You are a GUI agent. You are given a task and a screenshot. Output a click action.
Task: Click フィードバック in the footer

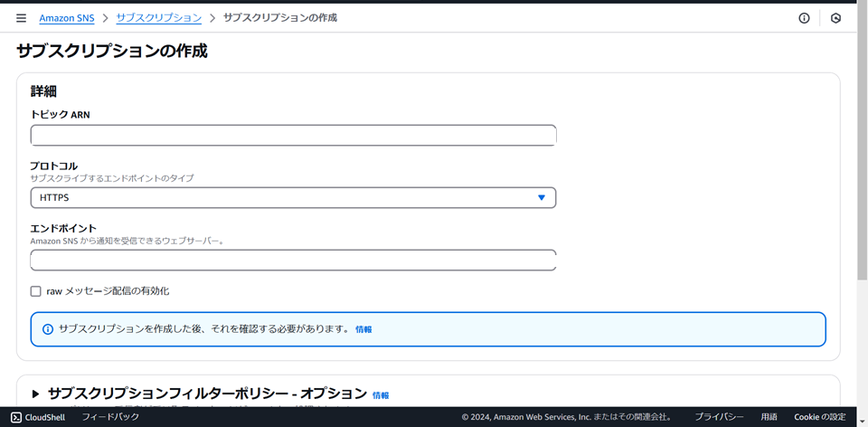pyautogui.click(x=110, y=417)
